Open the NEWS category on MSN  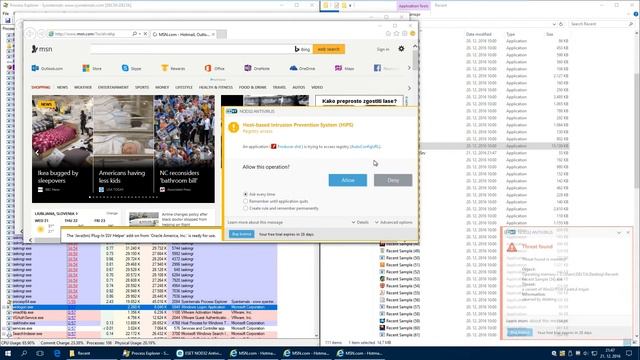pyautogui.click(x=62, y=87)
